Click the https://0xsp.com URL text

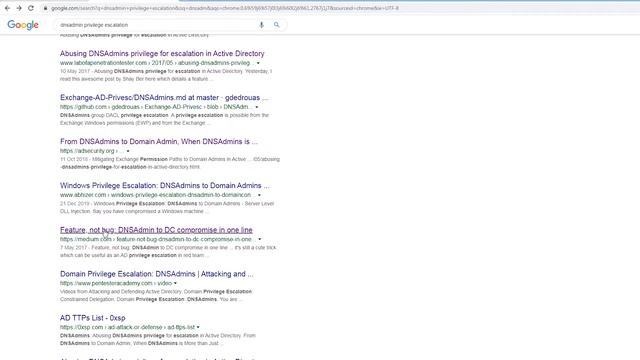tap(127, 327)
